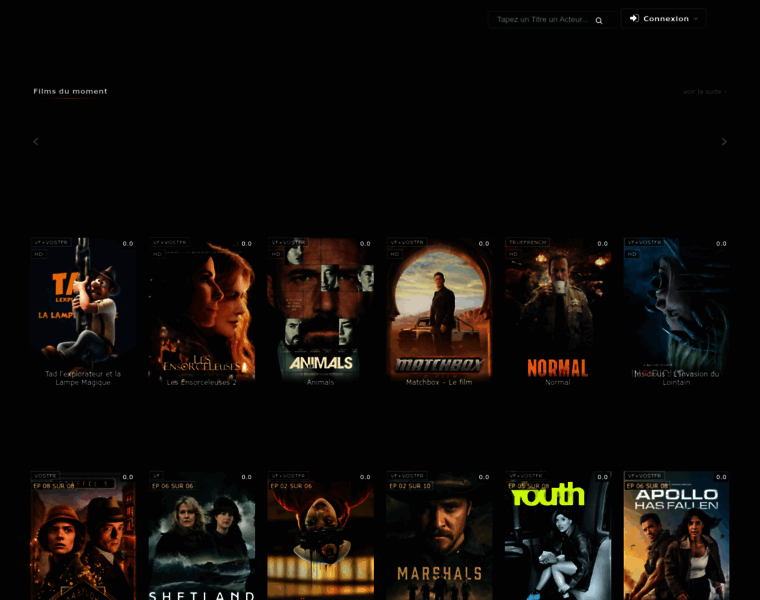Click 'Matchbox - Le film' title text
This screenshot has width=760, height=600.
439,382
